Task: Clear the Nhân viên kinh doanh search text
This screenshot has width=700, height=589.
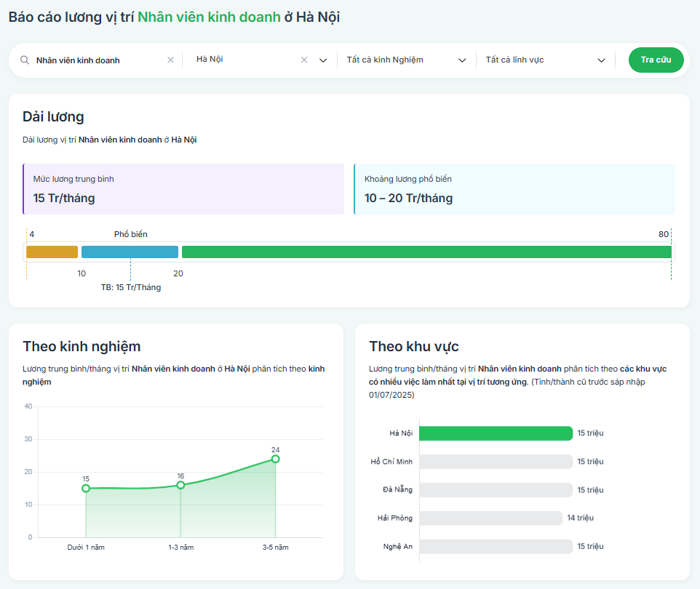Action: coord(170,60)
